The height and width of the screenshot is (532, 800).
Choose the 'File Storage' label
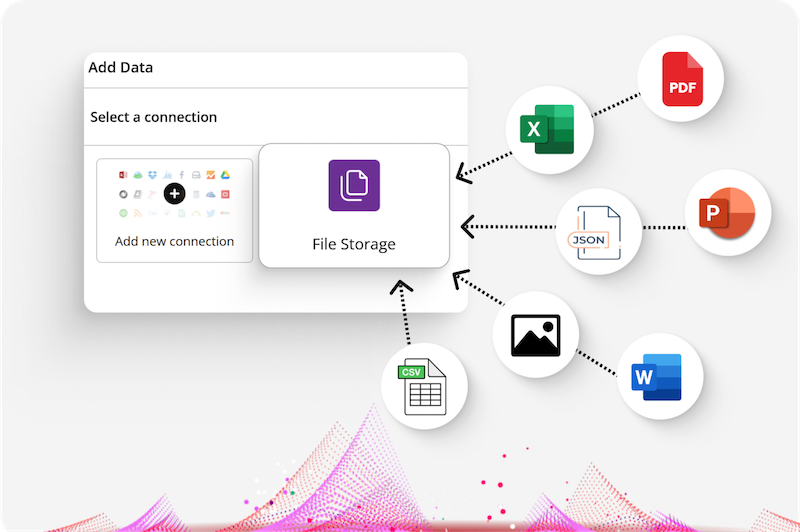tap(354, 244)
